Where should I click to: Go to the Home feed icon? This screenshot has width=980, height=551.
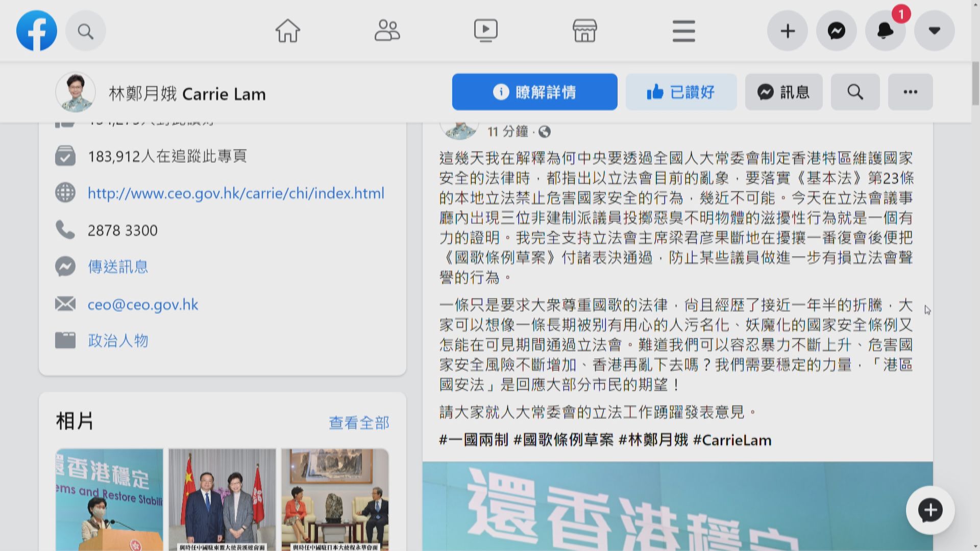[x=287, y=31]
